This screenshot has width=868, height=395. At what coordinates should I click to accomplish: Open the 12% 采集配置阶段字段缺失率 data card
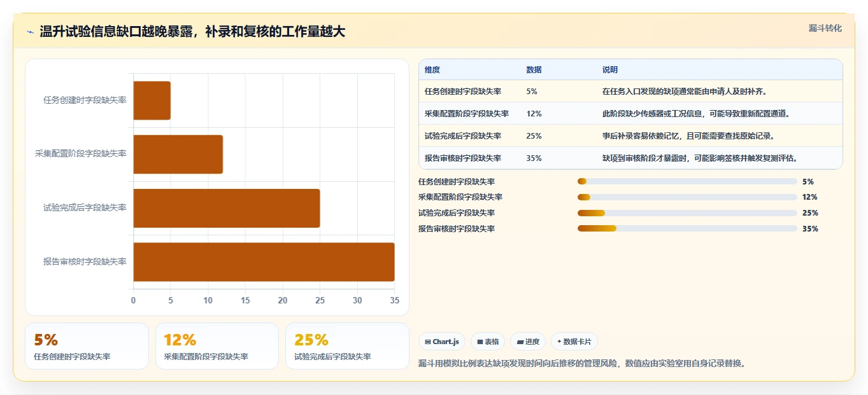217,346
